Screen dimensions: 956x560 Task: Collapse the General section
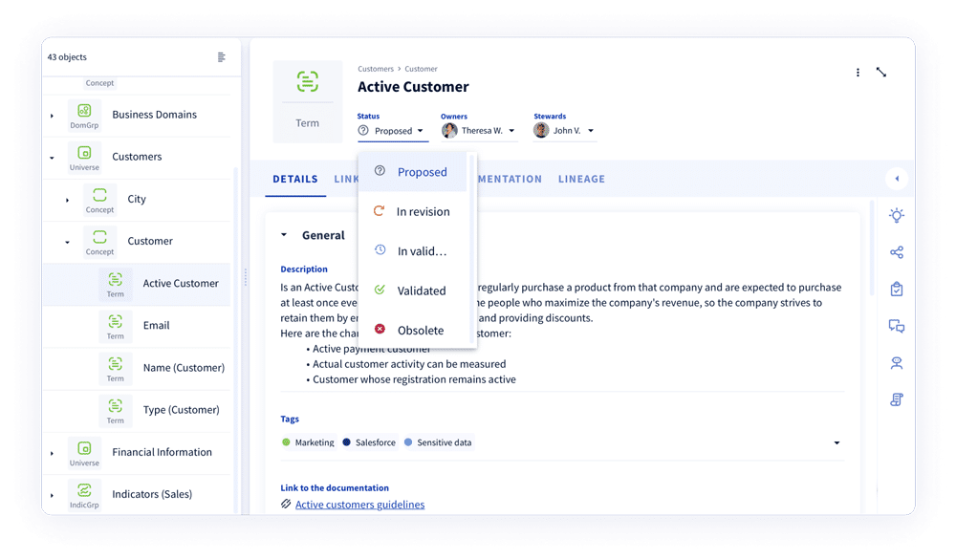[284, 235]
